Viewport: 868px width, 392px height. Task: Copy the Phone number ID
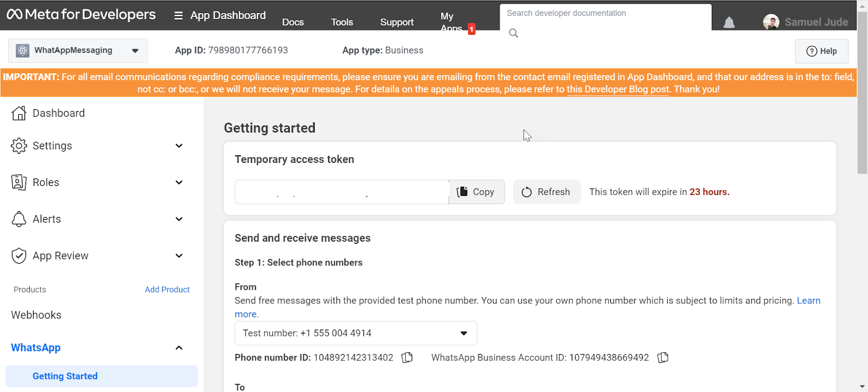click(407, 357)
